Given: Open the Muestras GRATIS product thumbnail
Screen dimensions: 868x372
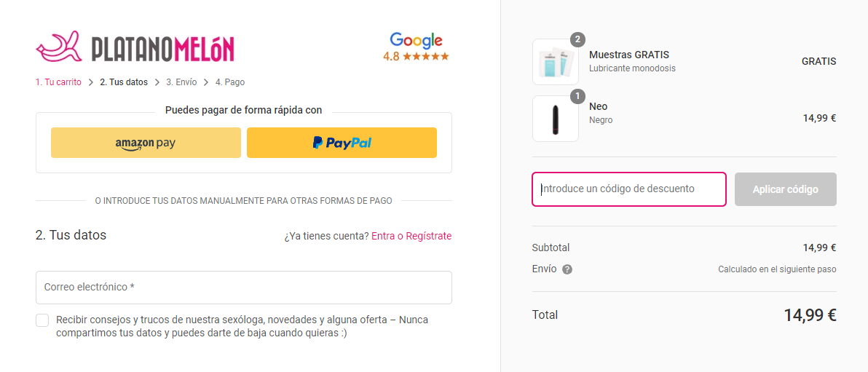Looking at the screenshot, I should click(x=555, y=63).
